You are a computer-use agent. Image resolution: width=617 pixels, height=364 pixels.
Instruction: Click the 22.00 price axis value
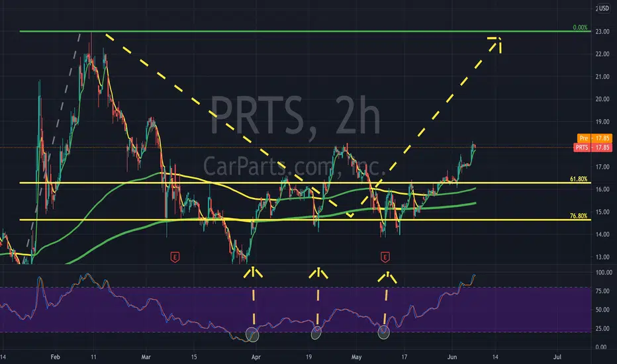click(602, 54)
